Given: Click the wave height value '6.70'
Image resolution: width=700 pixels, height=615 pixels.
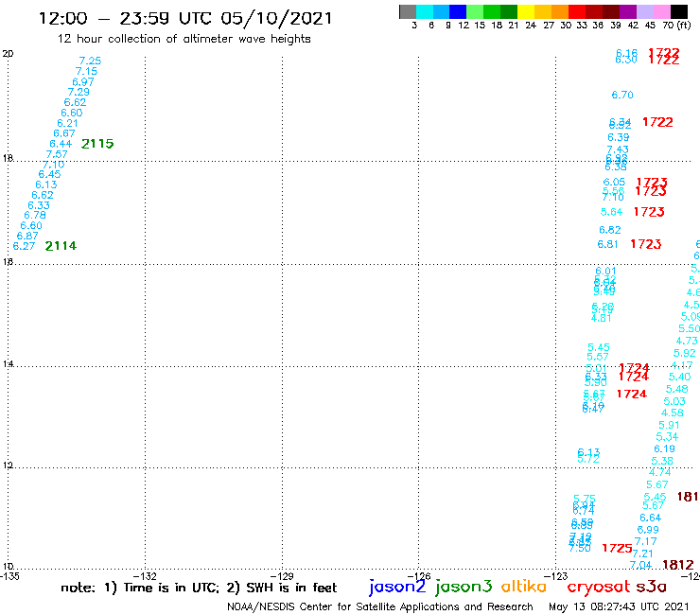Looking at the screenshot, I should tap(622, 95).
